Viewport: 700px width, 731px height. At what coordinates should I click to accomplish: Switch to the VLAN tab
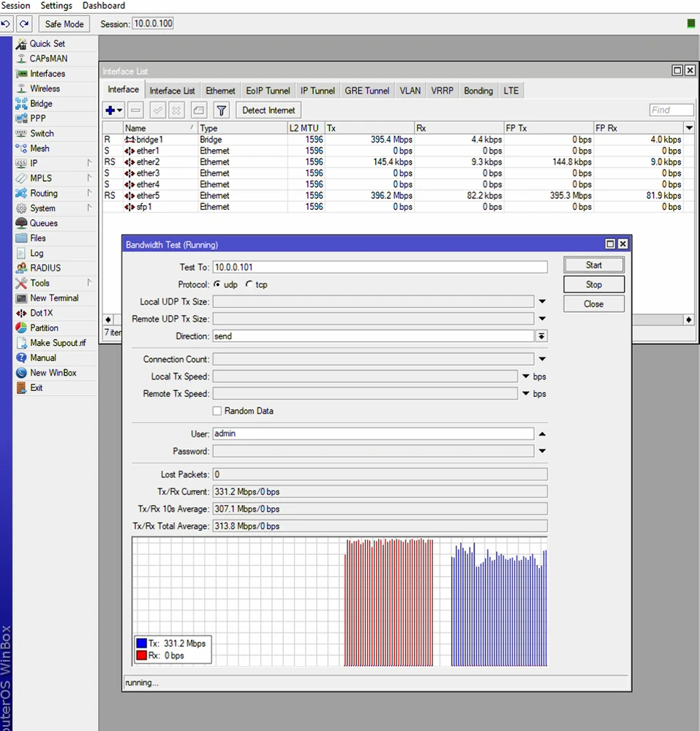pyautogui.click(x=410, y=90)
